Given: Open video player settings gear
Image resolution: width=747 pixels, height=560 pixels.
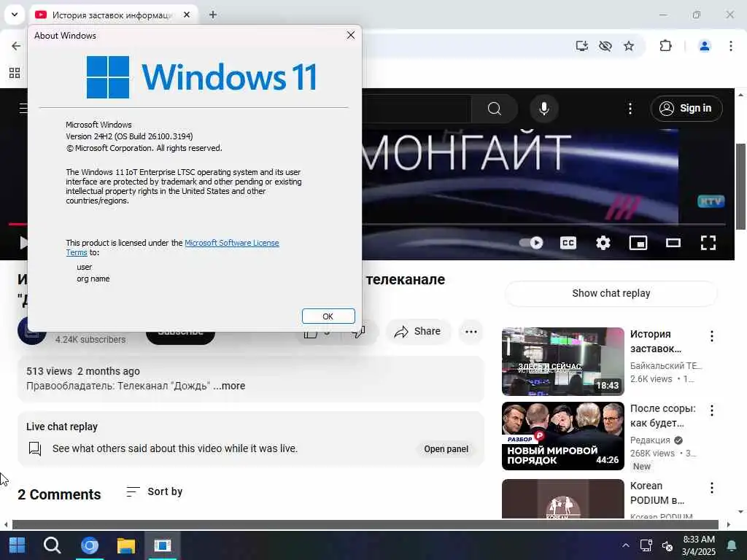Looking at the screenshot, I should pyautogui.click(x=603, y=243).
